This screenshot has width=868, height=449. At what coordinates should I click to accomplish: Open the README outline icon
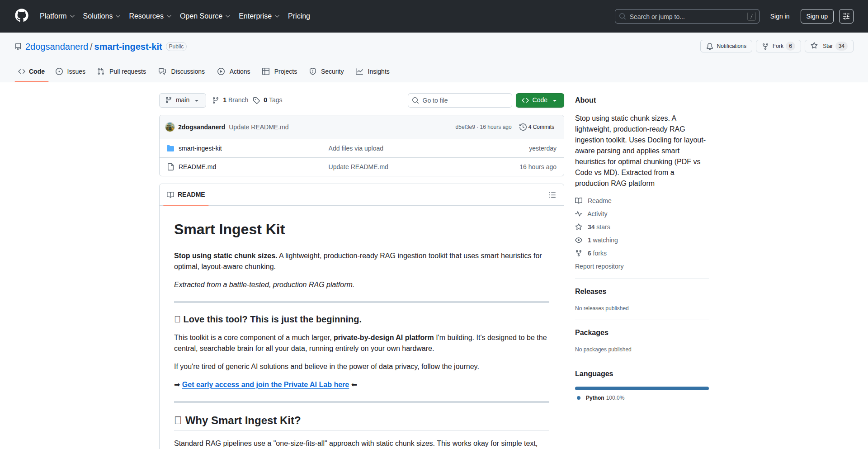point(552,195)
